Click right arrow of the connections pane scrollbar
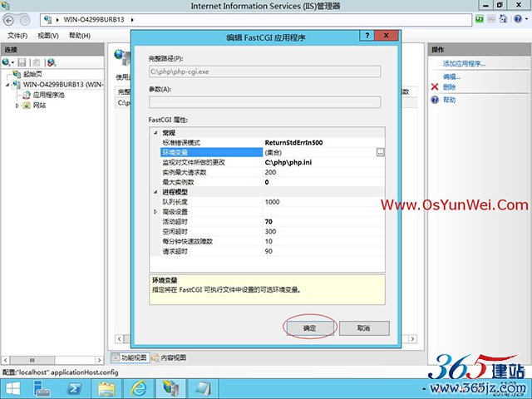The image size is (532, 399). pyautogui.click(x=99, y=360)
